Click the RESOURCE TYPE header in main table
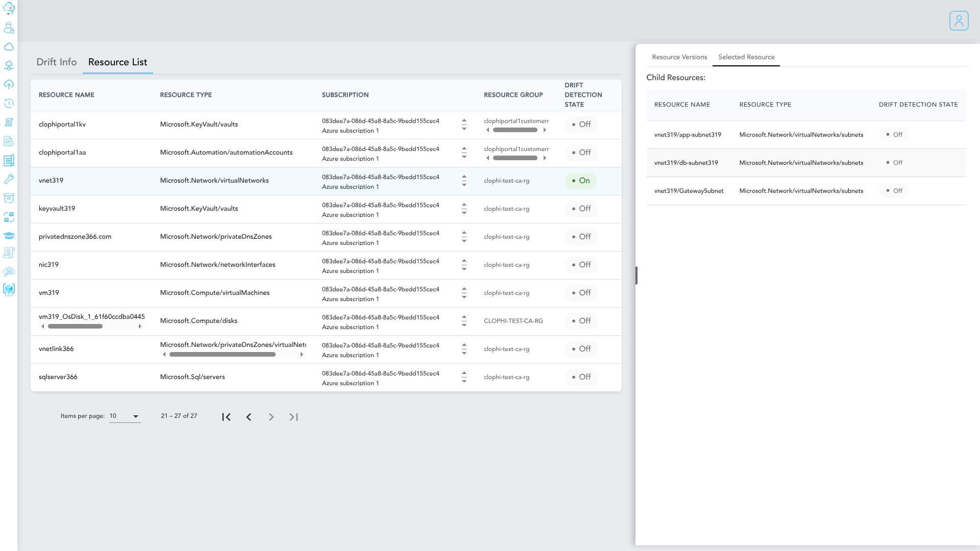Viewport: 980px width, 551px height. click(x=186, y=95)
